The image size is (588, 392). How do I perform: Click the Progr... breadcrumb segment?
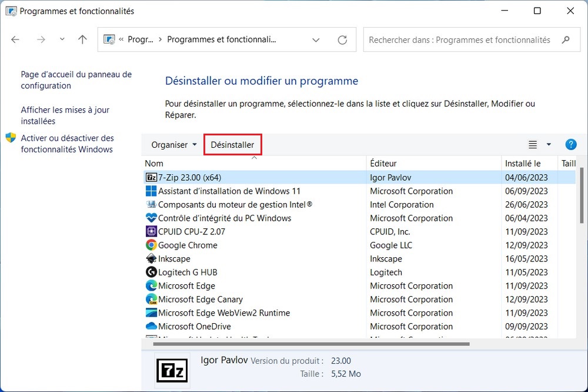[x=141, y=39]
